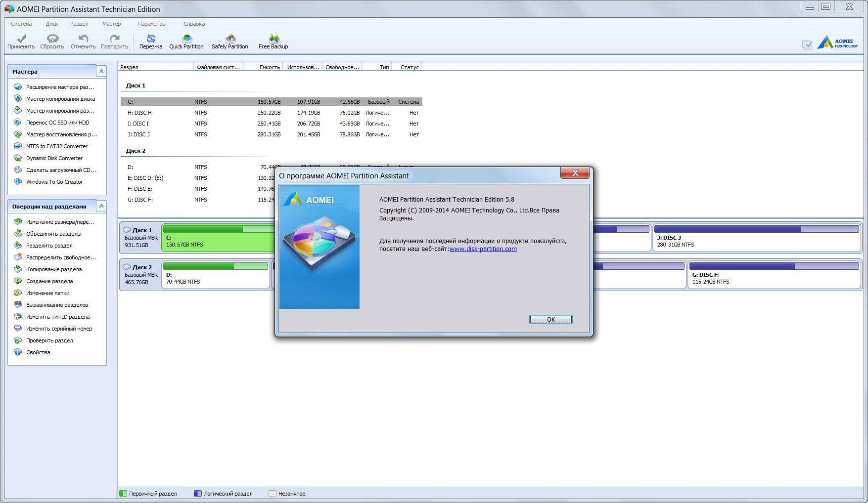Image resolution: width=868 pixels, height=503 pixels.
Task: Sort by Раздел column header
Action: (x=156, y=67)
